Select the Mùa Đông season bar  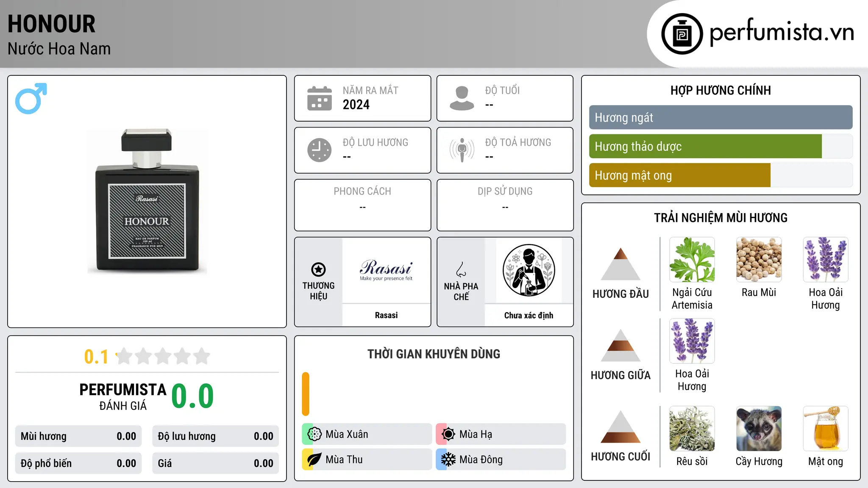pos(501,460)
